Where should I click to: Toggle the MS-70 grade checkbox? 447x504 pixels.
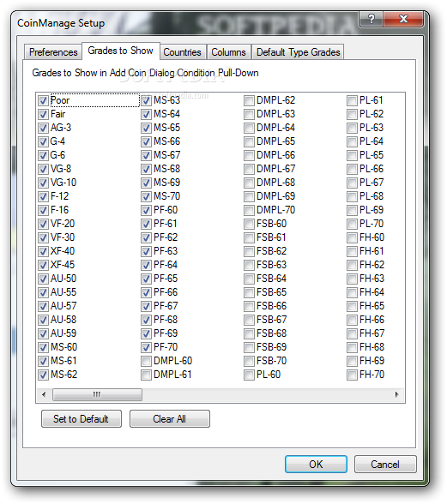[x=146, y=197]
